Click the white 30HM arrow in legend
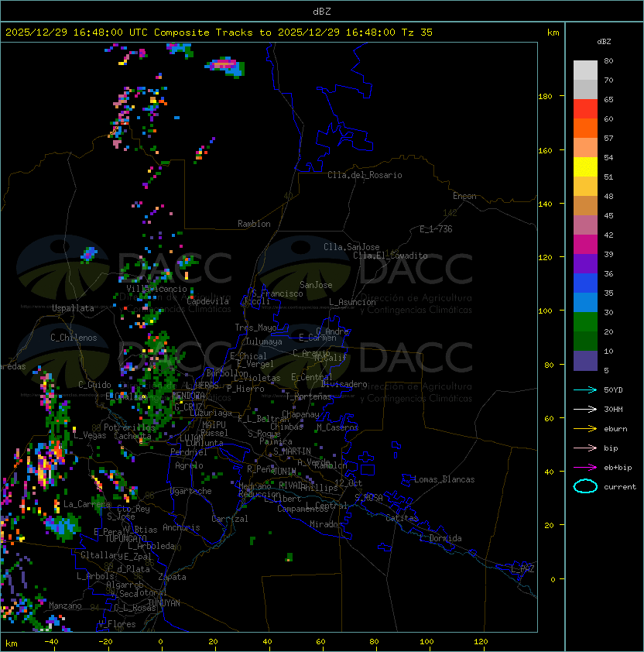 (x=585, y=409)
